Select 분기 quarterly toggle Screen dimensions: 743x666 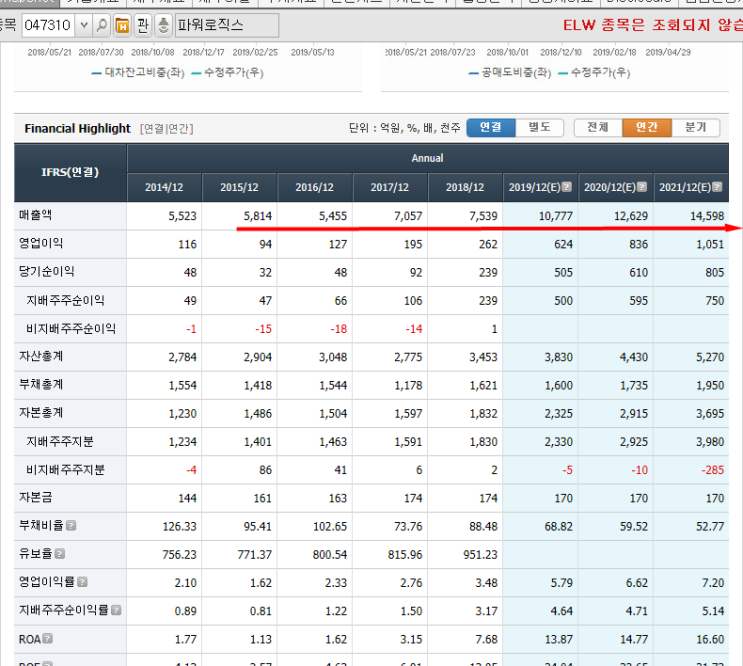pos(696,127)
